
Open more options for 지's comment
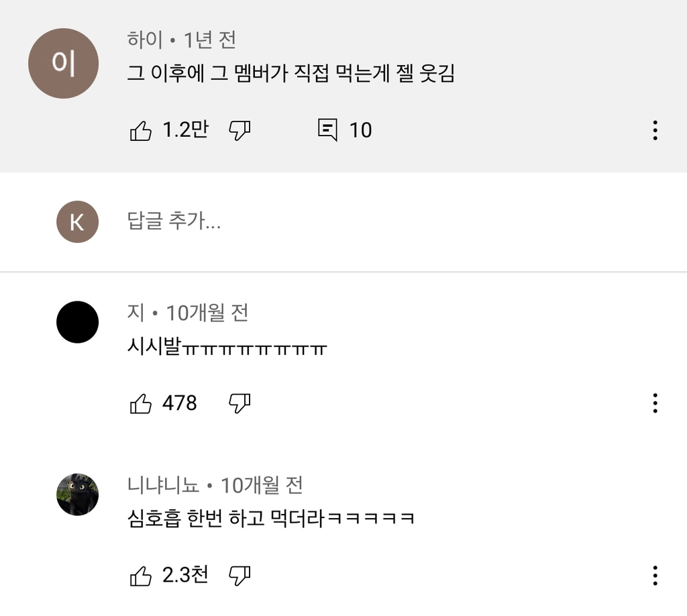(655, 403)
